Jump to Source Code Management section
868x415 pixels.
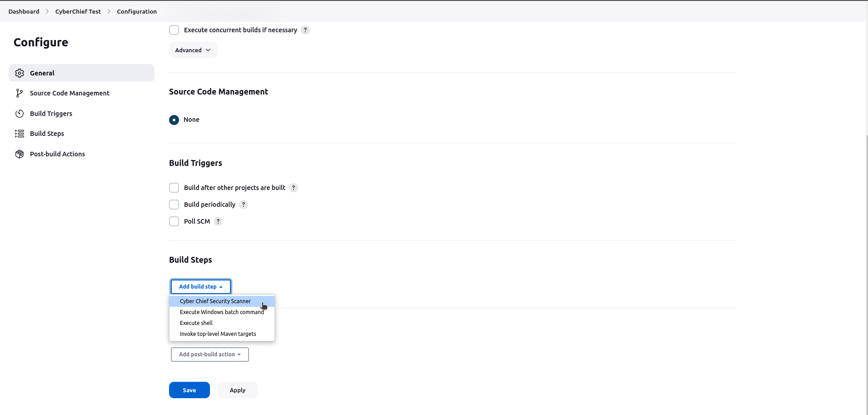coord(81,93)
